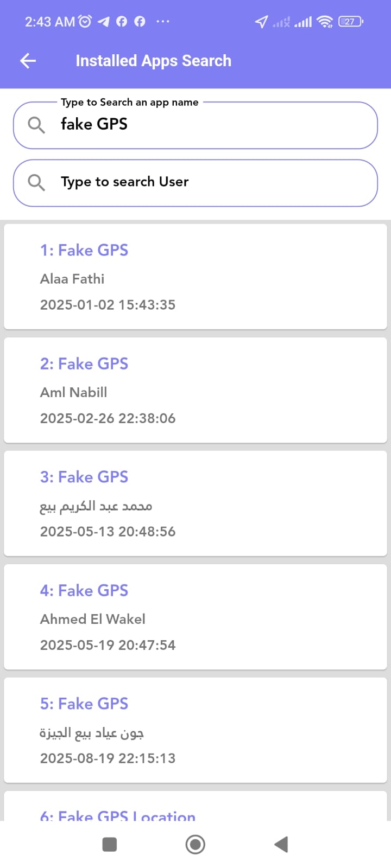Image resolution: width=391 pixels, height=868 pixels.
Task: Tap the triangular back button in navigation bar
Action: (281, 844)
